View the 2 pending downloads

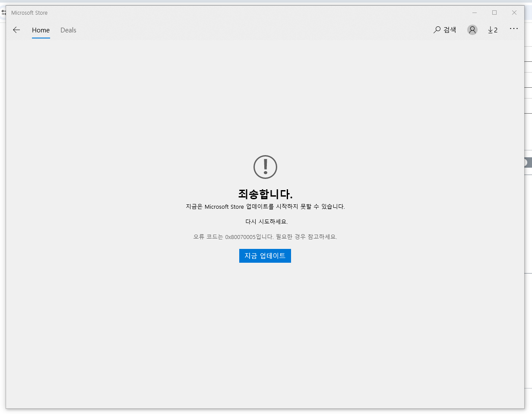point(493,30)
